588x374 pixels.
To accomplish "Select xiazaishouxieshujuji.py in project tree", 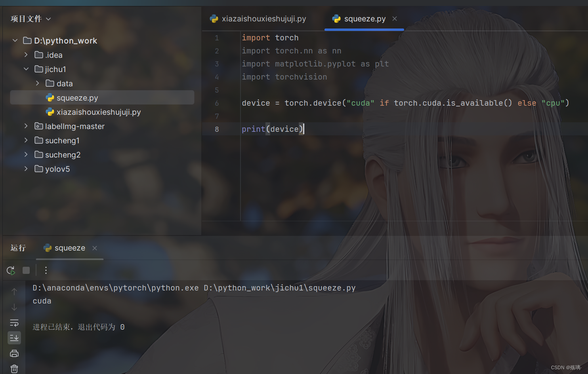I will pos(102,112).
